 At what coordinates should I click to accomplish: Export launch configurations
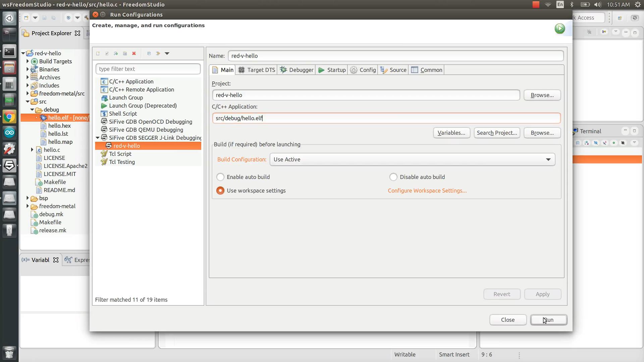tap(125, 53)
